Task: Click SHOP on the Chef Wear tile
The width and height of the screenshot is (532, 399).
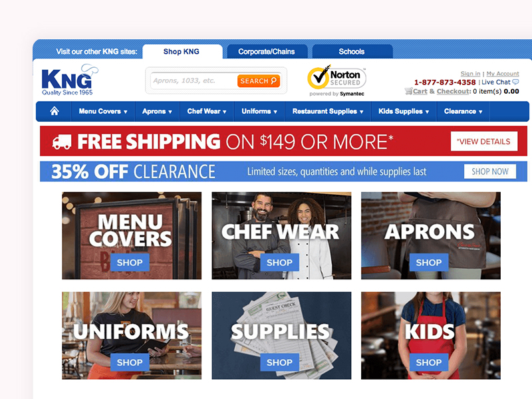Action: (x=279, y=262)
